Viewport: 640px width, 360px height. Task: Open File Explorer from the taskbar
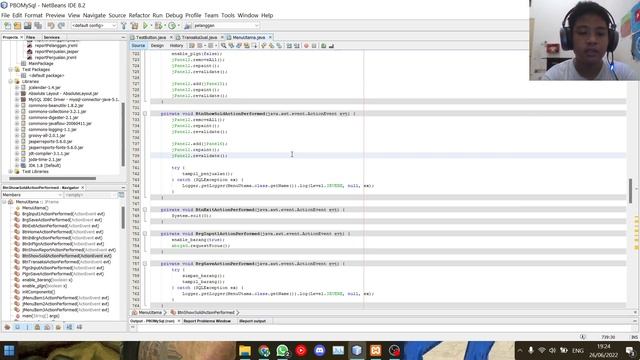coord(245,351)
